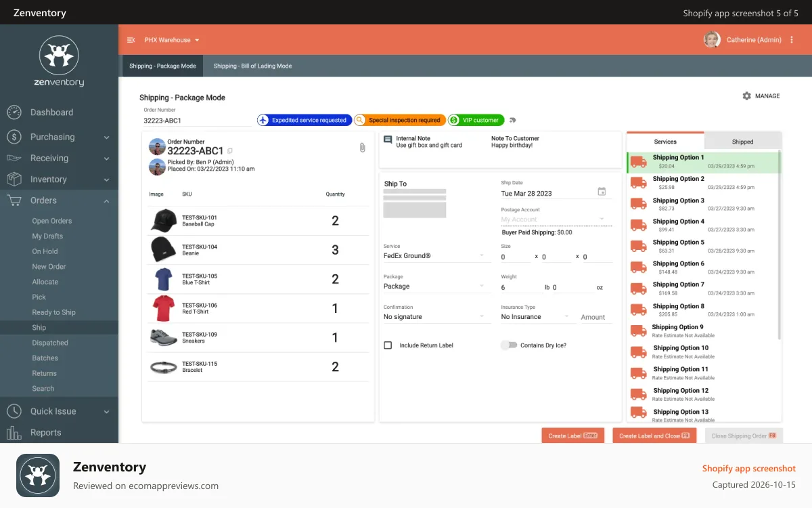Click Create Label and Close button
Screen dimensions: 812x508
[654, 436]
